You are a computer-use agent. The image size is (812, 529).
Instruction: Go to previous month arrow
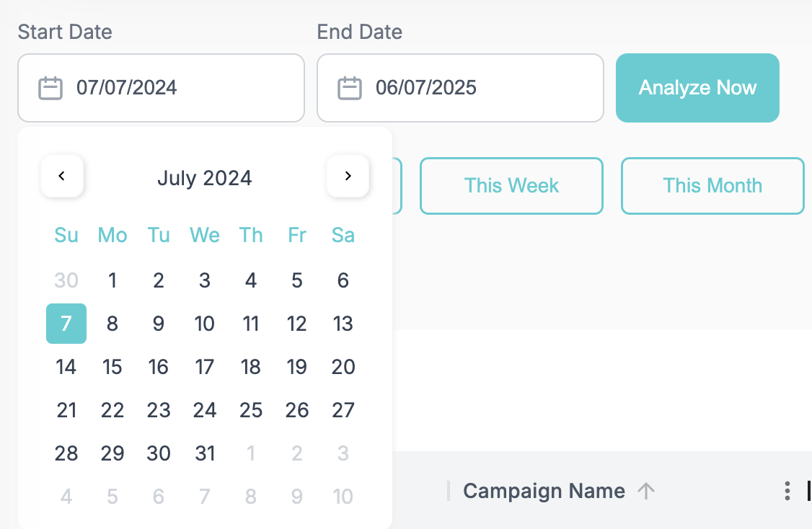62,176
